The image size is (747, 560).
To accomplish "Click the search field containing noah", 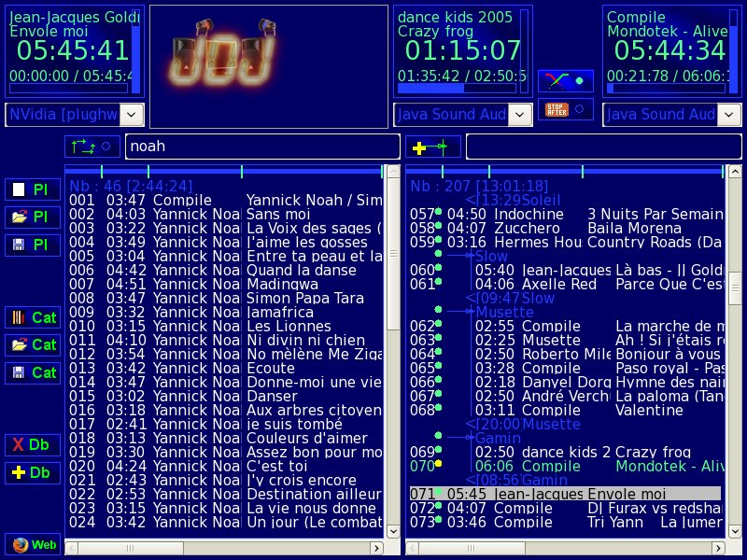I will pyautogui.click(x=262, y=147).
